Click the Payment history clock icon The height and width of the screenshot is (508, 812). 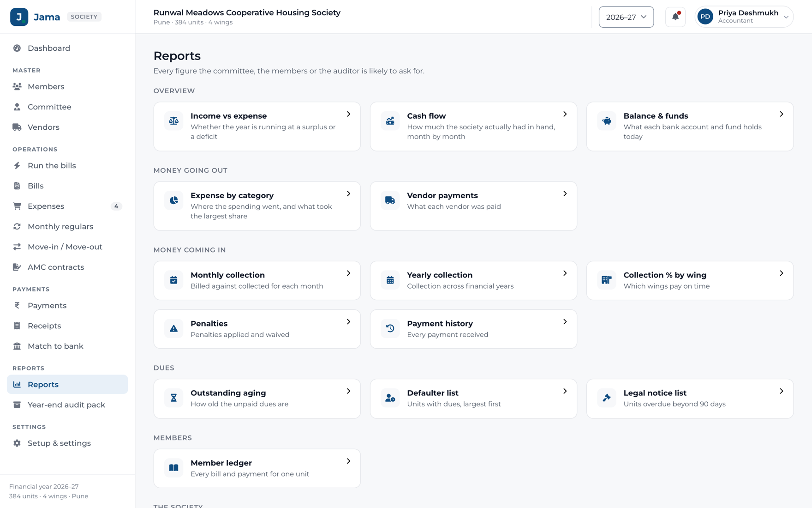[390, 328]
